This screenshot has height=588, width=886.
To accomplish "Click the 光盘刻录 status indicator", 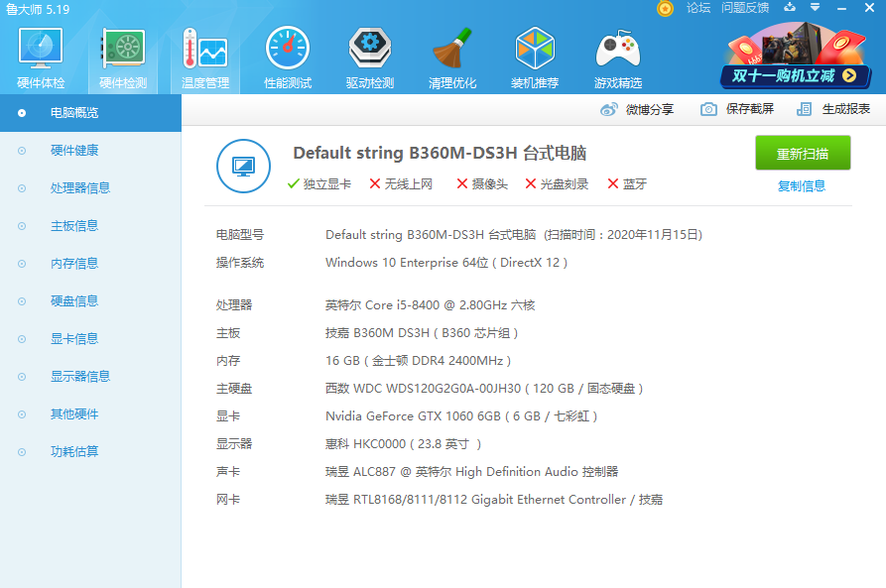I will 557,184.
